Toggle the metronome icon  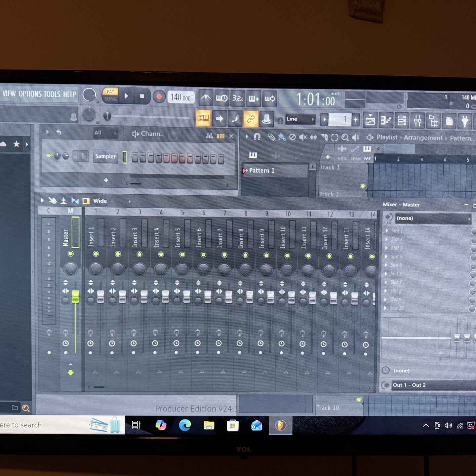coord(206,98)
